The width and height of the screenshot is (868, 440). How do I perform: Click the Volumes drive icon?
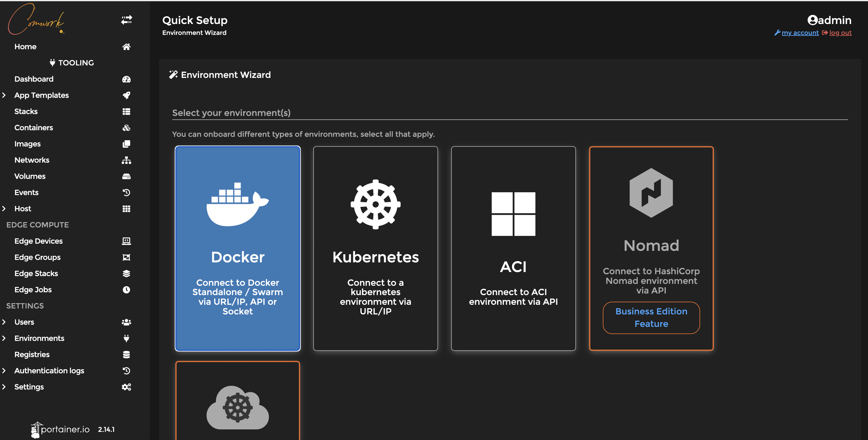tap(126, 176)
